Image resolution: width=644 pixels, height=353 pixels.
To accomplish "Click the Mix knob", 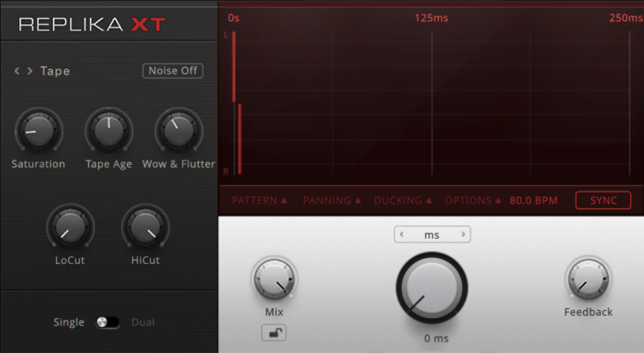I will (x=274, y=279).
